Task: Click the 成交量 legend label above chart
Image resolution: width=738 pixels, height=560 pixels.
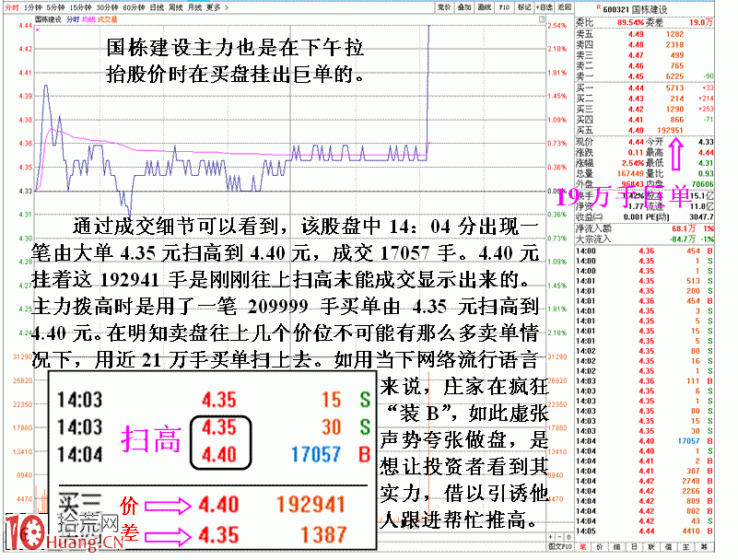Action: (108, 19)
